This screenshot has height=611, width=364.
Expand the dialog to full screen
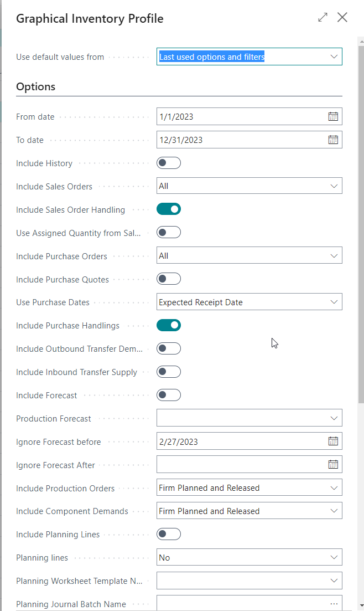click(323, 17)
